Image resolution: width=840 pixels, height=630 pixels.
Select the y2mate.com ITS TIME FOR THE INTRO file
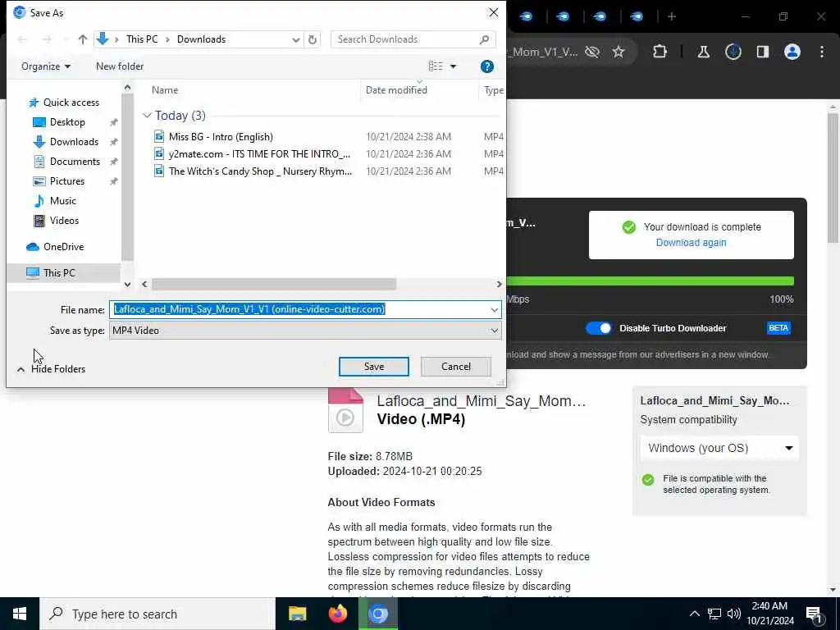tap(259, 154)
